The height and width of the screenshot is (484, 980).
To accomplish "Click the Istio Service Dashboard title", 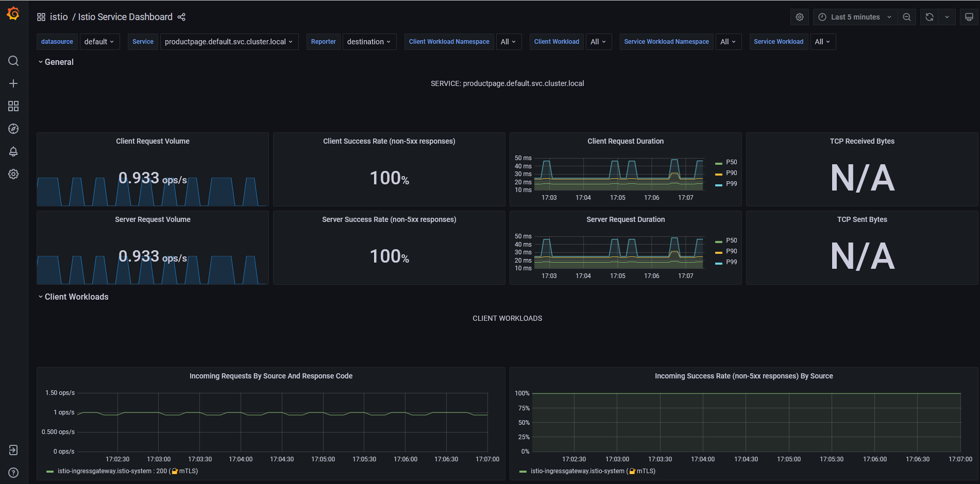I will 125,17.
